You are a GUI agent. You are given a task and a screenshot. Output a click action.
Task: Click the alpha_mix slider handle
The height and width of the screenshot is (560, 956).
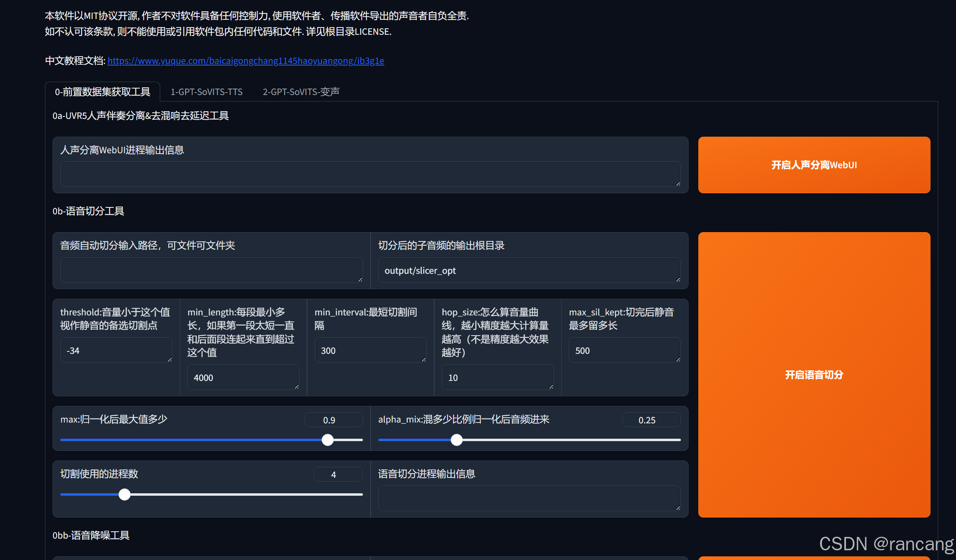point(456,440)
